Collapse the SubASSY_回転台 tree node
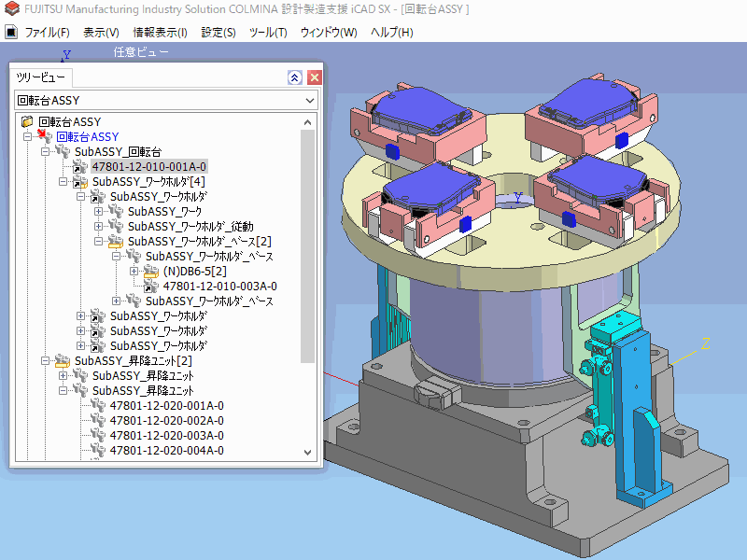747x560 pixels. click(46, 152)
